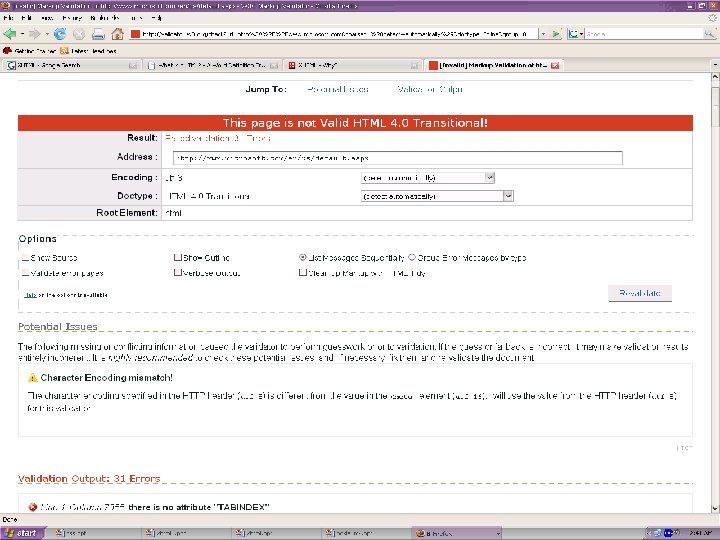The height and width of the screenshot is (540, 720).
Task: Open address bar URL history dropdown
Action: tap(543, 34)
